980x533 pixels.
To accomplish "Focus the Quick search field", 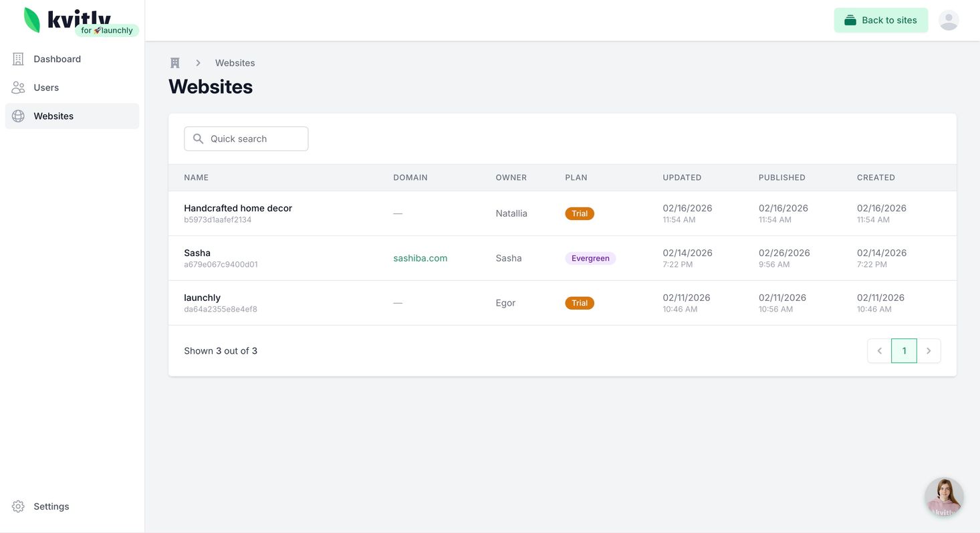I will (254, 138).
